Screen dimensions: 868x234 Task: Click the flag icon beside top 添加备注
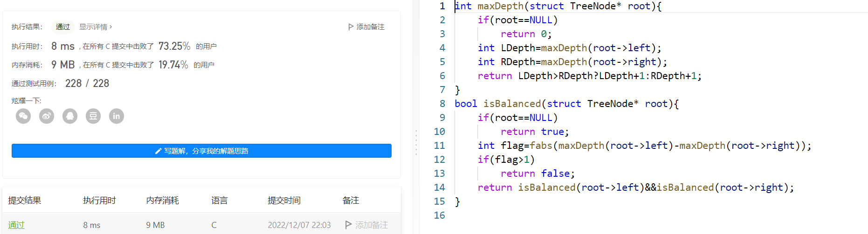pyautogui.click(x=351, y=27)
